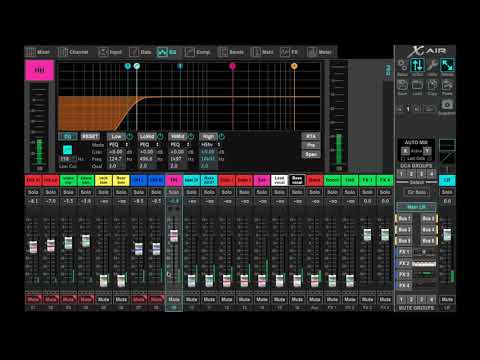Click the Comp tab icon
Image resolution: width=480 pixels, height=360 pixels.
tap(190, 52)
